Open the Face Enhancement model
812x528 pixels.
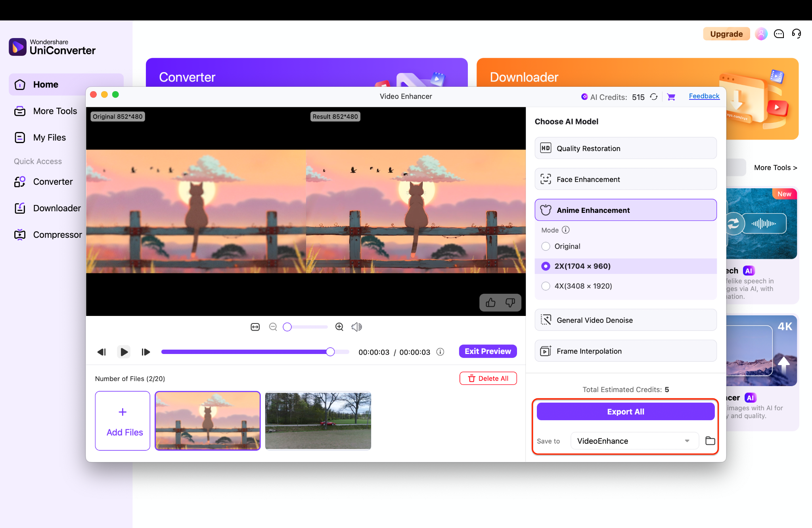coord(625,179)
